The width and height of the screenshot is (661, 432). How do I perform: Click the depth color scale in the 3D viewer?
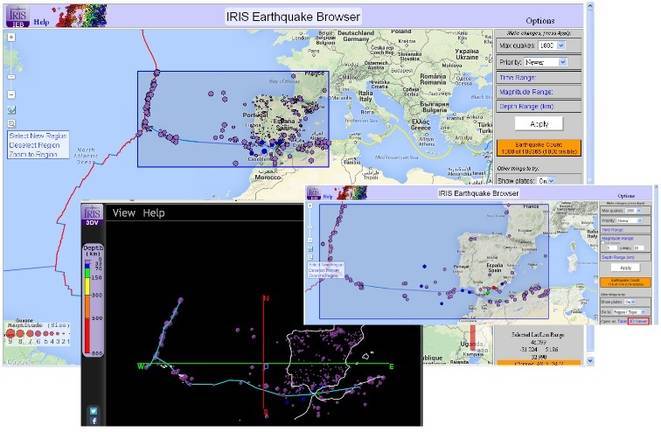coord(93,300)
